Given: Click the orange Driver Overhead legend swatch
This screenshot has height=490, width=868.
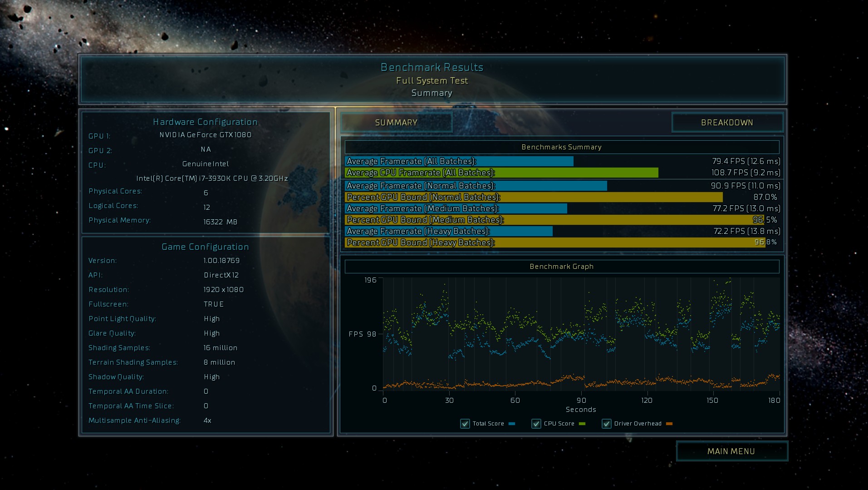Looking at the screenshot, I should [669, 424].
